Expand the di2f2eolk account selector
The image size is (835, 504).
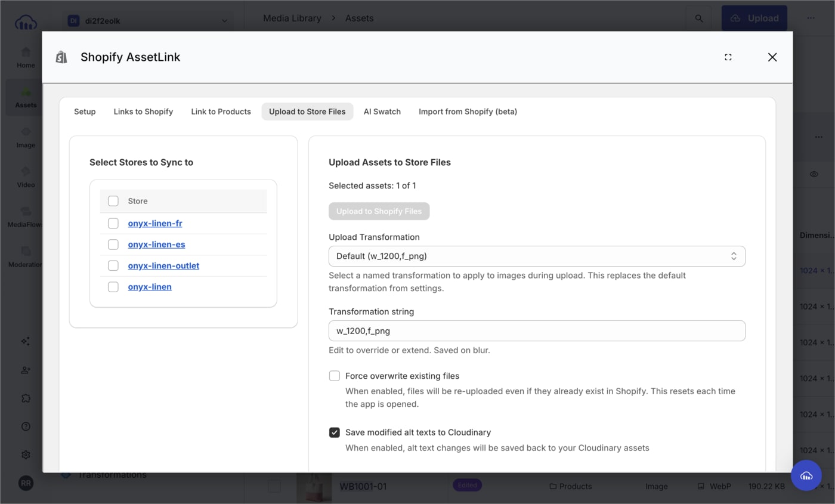click(x=147, y=21)
